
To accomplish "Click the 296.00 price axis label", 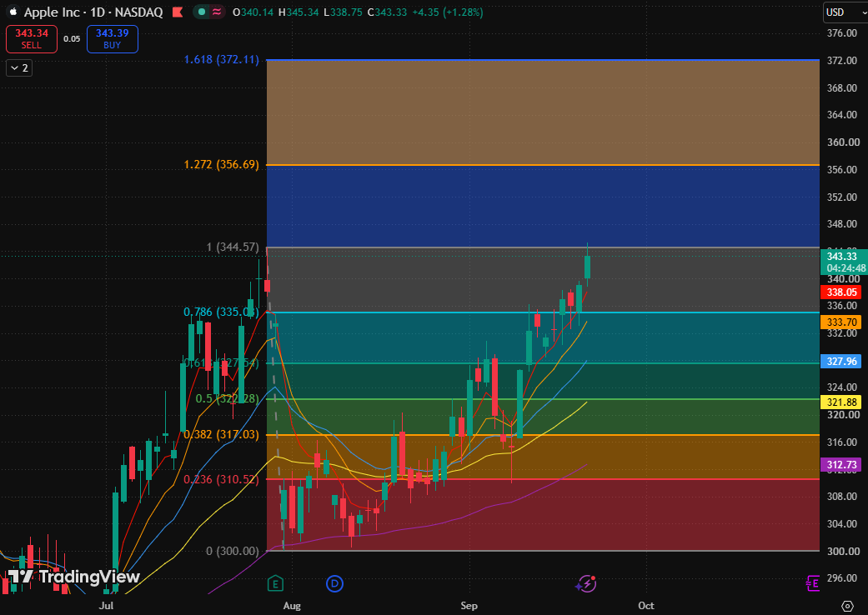I will [x=842, y=578].
